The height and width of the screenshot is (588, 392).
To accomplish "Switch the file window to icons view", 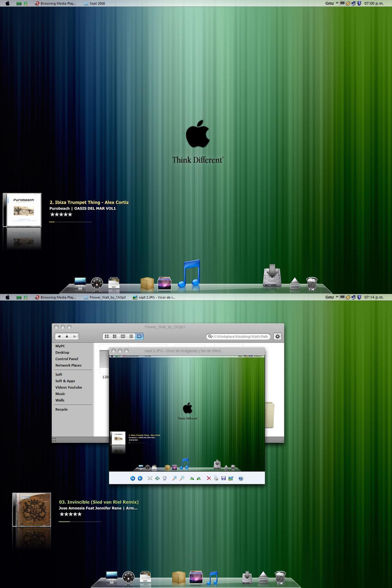I will point(106,336).
